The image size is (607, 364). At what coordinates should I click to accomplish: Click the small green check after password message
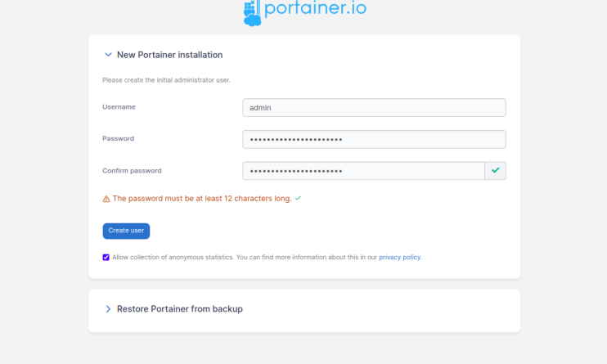pos(298,198)
